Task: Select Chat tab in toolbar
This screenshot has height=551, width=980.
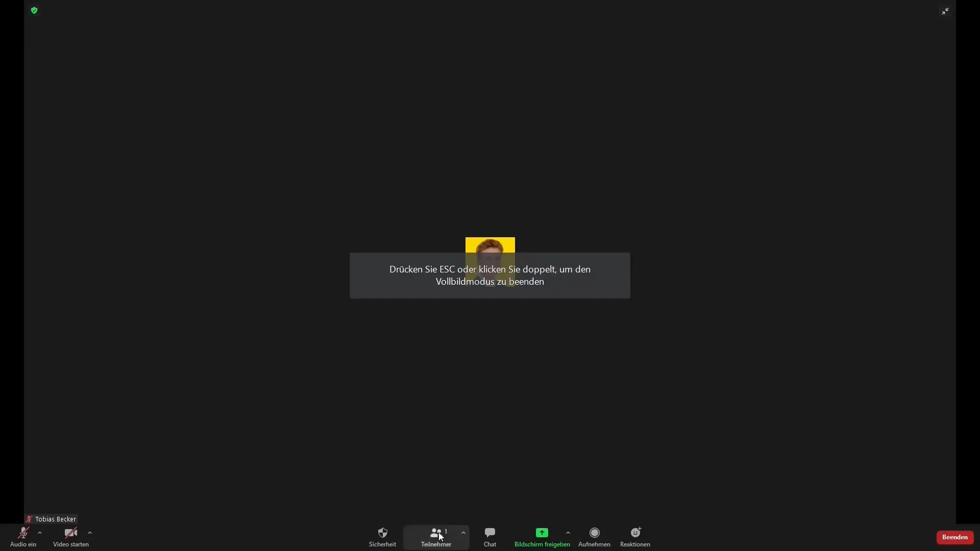Action: [x=491, y=537]
